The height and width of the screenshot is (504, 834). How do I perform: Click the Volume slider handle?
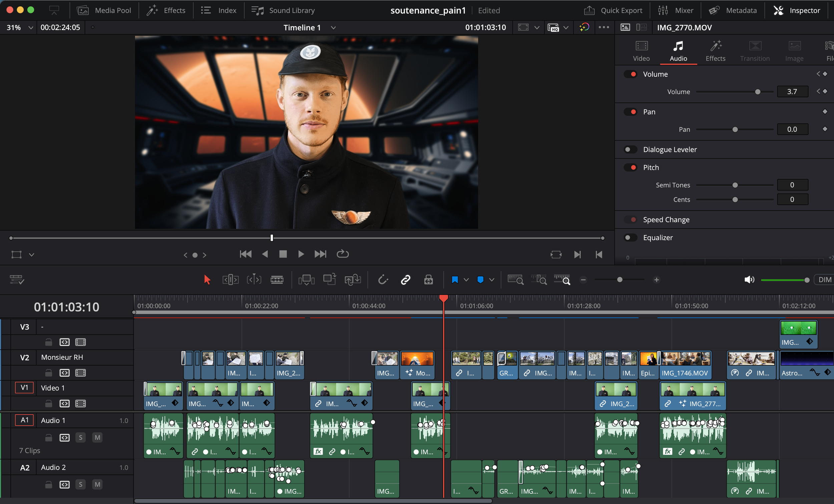tap(758, 92)
